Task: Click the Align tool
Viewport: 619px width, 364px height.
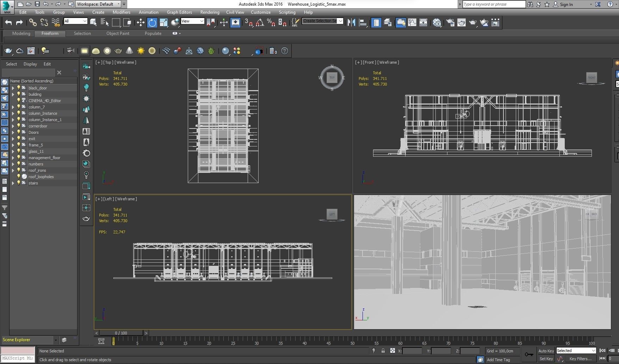Action: click(363, 23)
